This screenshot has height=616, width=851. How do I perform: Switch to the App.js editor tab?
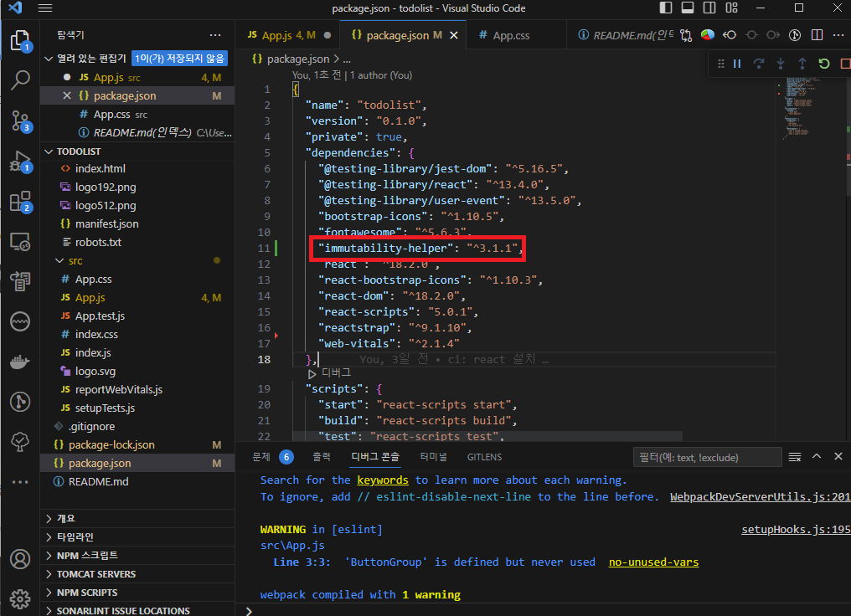287,35
